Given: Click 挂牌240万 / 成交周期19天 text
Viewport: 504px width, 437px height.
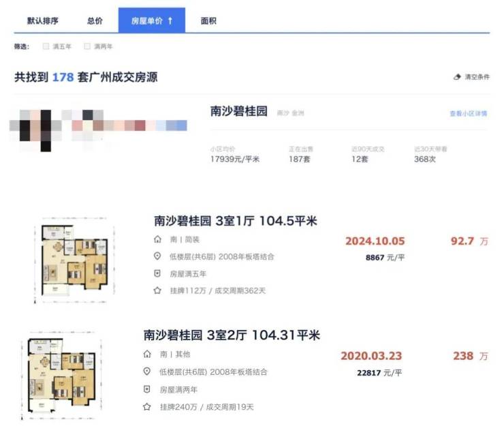Looking at the screenshot, I should [x=206, y=407].
